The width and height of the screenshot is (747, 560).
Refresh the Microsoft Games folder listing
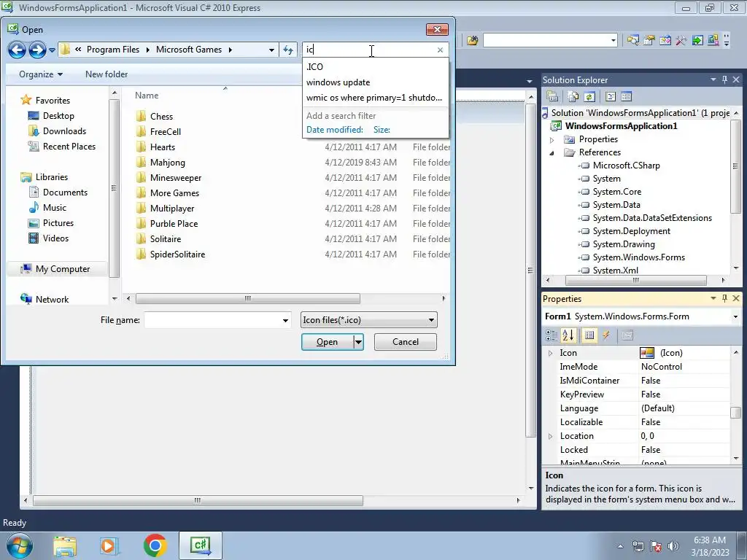[x=288, y=50]
